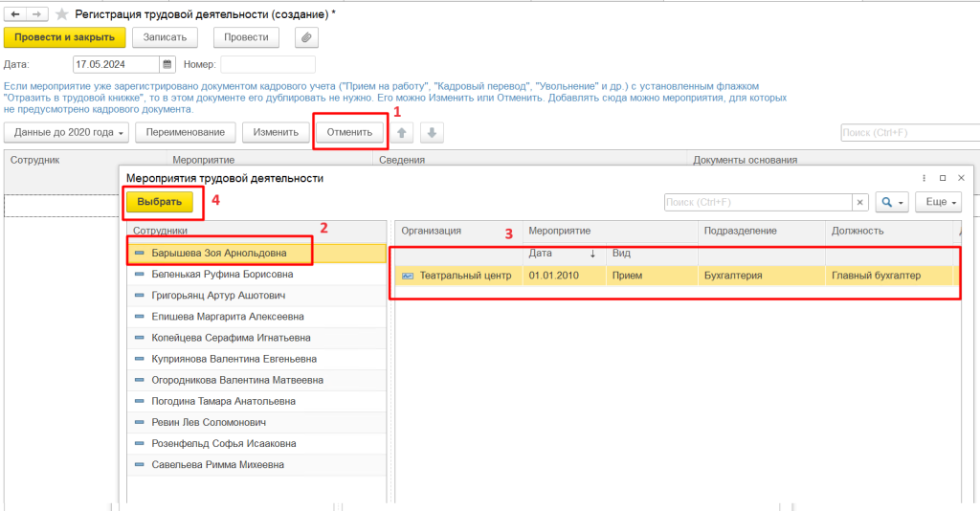Select employee Погодина Тамара Анатольевна
This screenshot has width=980, height=511.
[256, 402]
